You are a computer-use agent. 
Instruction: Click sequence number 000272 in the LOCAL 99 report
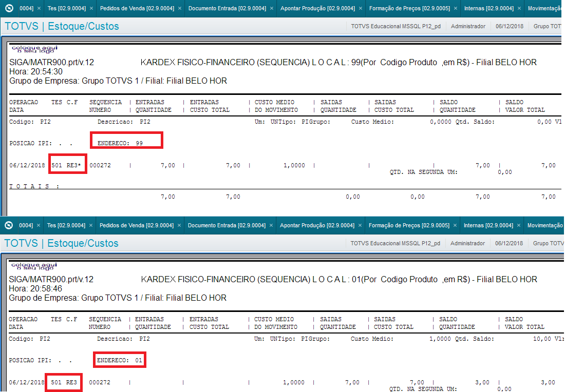click(x=100, y=165)
